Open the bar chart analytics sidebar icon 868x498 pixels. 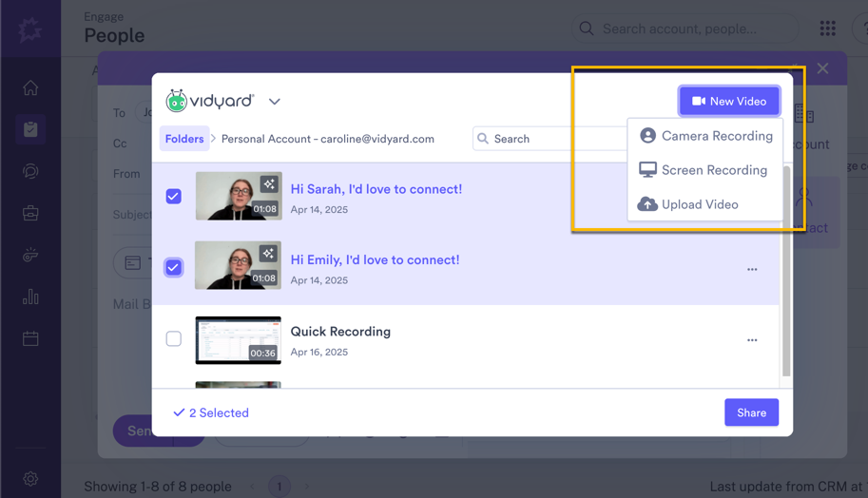tap(30, 297)
